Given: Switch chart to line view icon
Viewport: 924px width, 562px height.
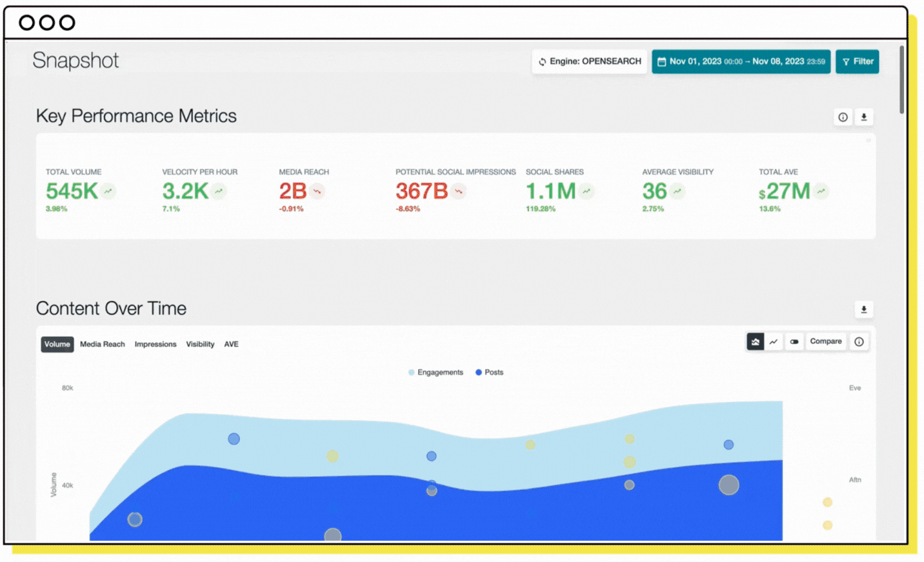Looking at the screenshot, I should (x=774, y=342).
